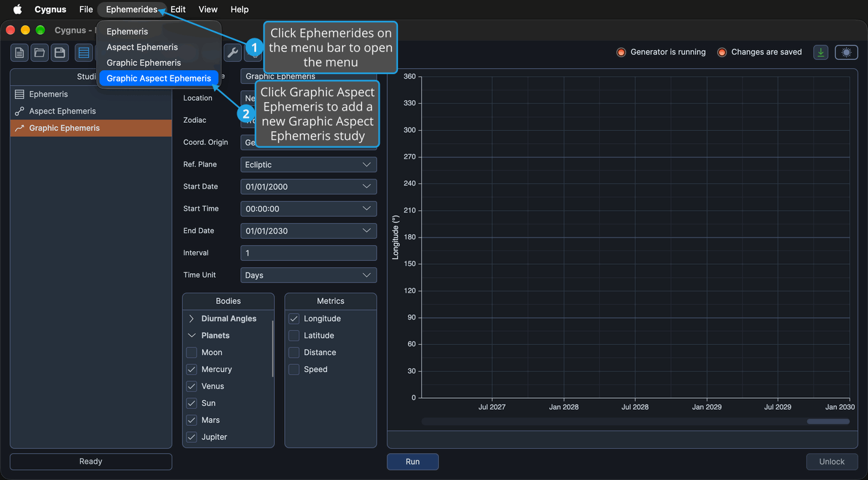Click the new document toolbar icon
Screen dimensions: 868x480
coord(20,53)
